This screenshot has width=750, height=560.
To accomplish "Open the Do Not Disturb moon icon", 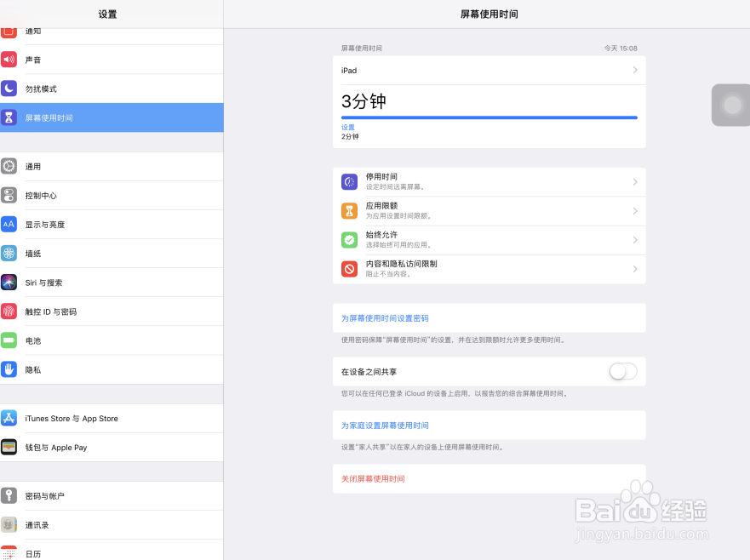I will (9, 89).
